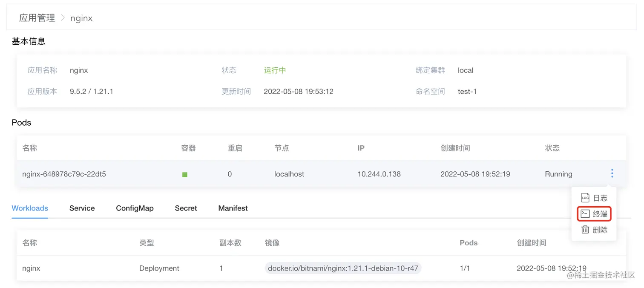Open the Secret tab

[186, 208]
